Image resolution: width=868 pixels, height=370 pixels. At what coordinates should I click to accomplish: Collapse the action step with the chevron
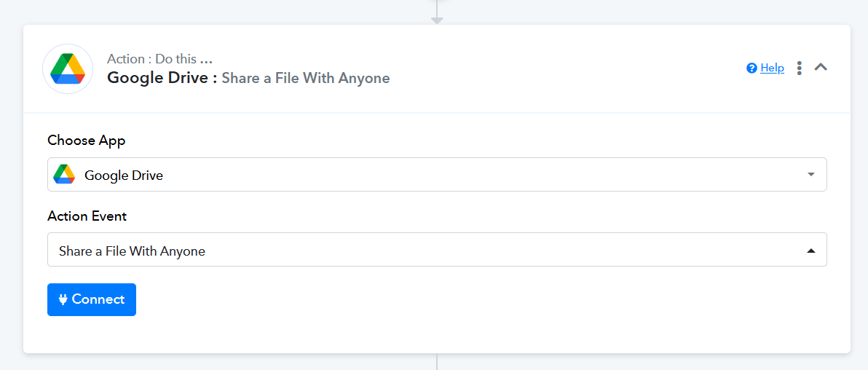pyautogui.click(x=821, y=67)
